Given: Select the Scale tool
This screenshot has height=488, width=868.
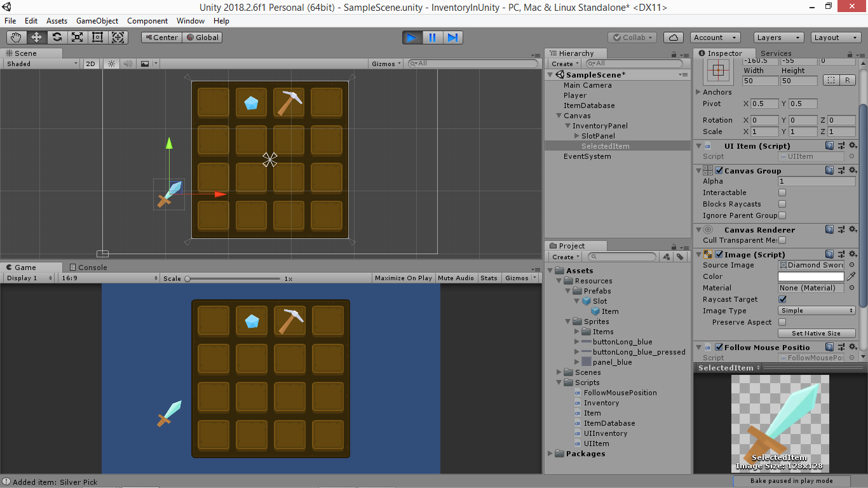Looking at the screenshot, I should pyautogui.click(x=77, y=37).
